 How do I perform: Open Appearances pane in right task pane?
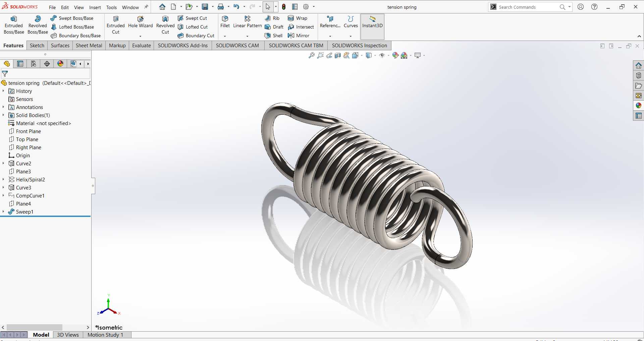click(638, 106)
